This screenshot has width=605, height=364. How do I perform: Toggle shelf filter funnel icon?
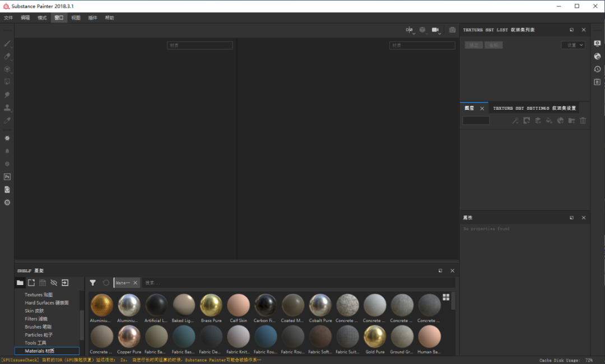92,283
